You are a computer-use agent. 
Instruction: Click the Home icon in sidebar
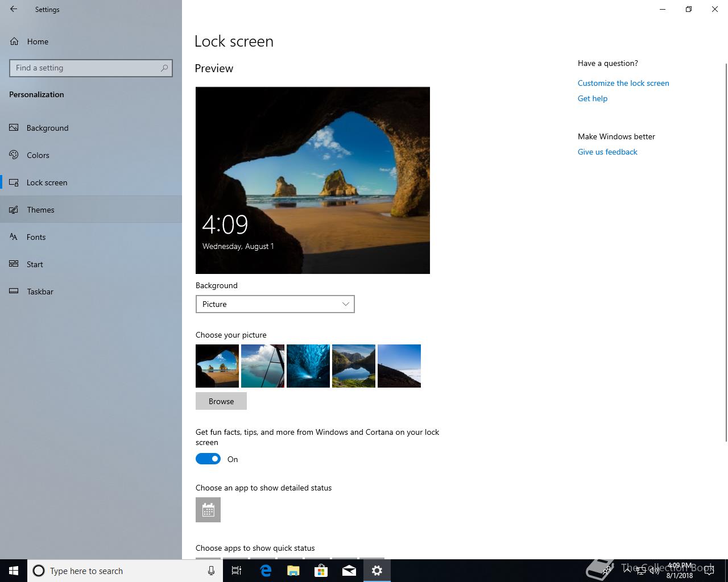(x=14, y=41)
